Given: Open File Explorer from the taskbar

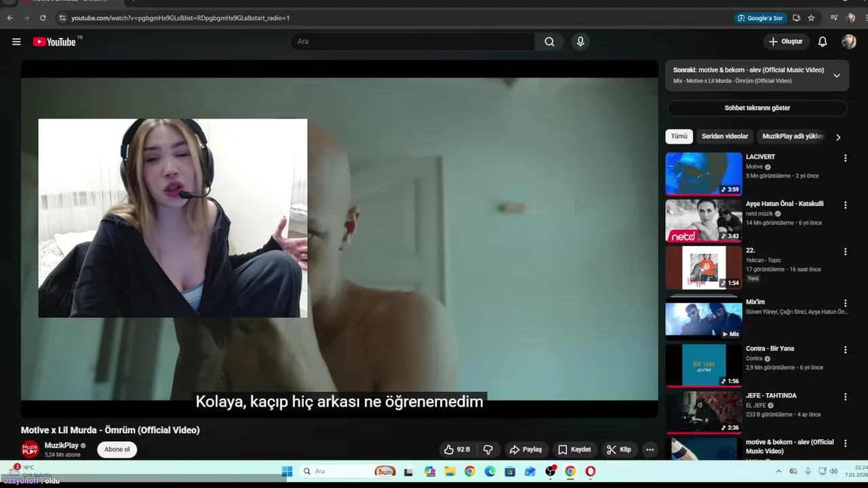Looking at the screenshot, I should [450, 471].
